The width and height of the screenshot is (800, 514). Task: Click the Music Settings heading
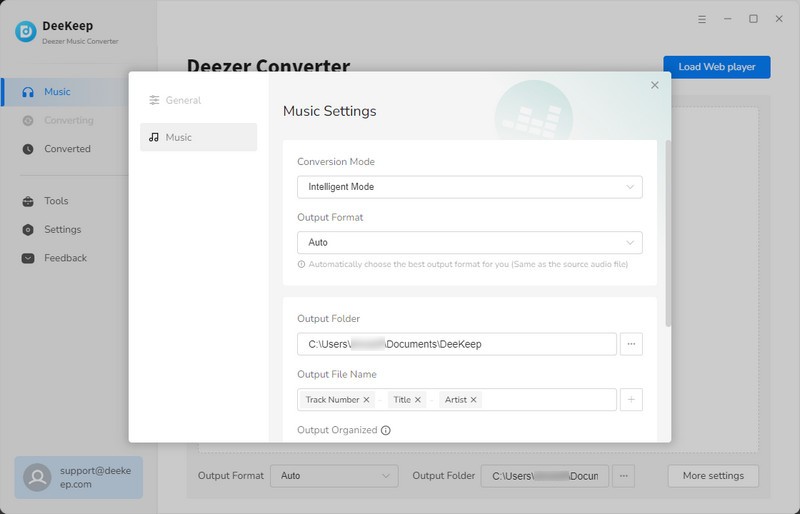(330, 111)
